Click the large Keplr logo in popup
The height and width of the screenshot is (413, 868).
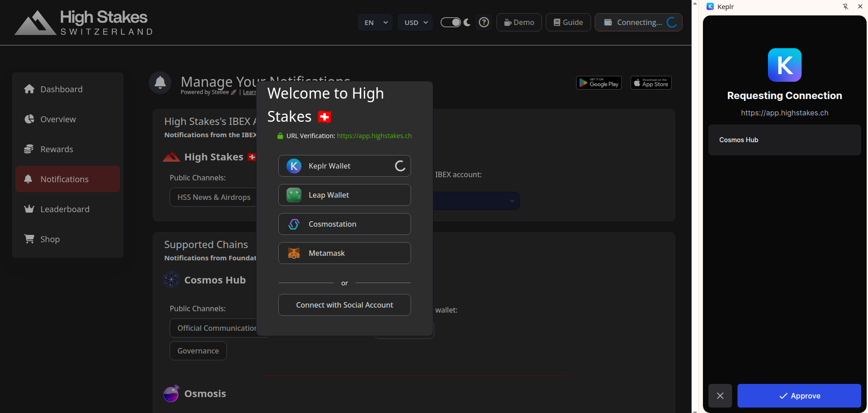[785, 65]
